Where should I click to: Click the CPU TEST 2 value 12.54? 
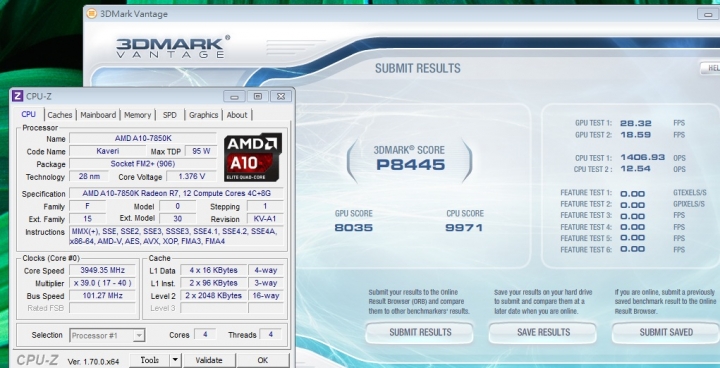tap(636, 169)
